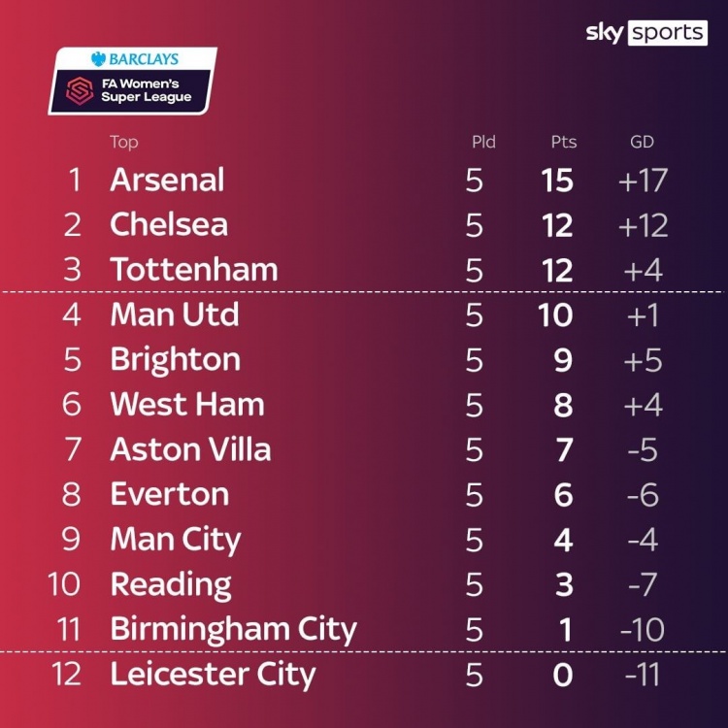The image size is (728, 728).
Task: Click the Barclays eagle icon
Action: coord(98,59)
